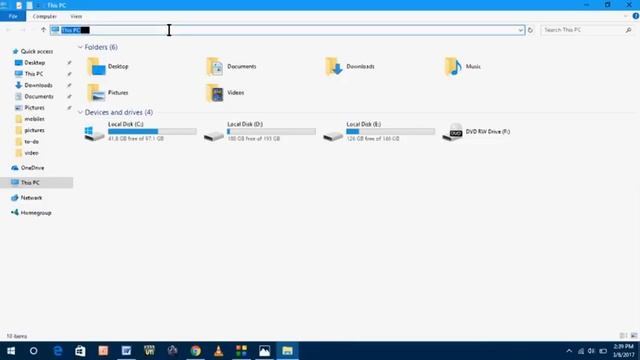Open Cortana search circle on taskbar
Screen dimensions: 640x360
pos(33,351)
